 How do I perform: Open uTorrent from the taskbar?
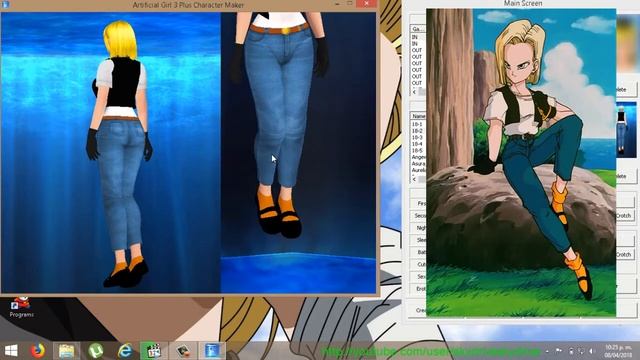(x=96, y=351)
